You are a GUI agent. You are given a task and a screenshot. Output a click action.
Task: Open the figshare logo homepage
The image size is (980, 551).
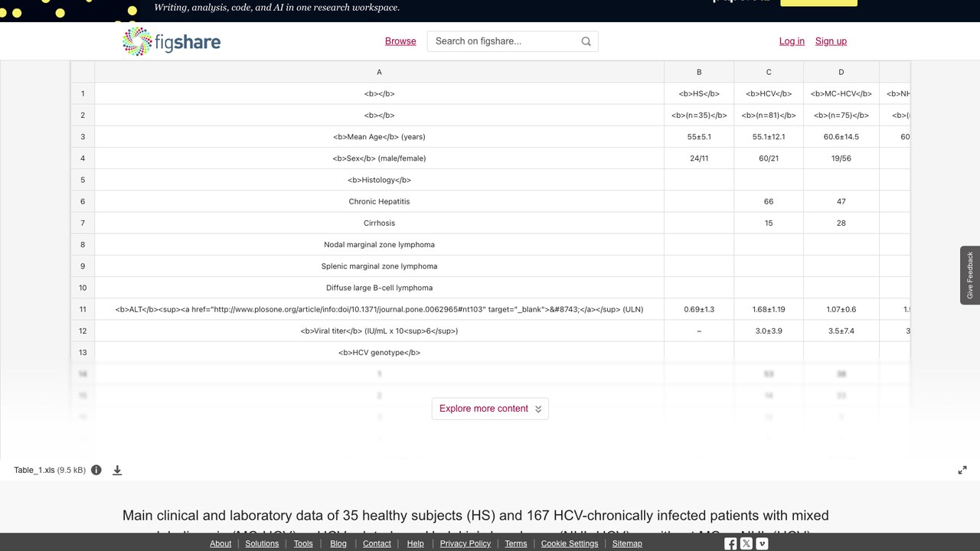171,41
